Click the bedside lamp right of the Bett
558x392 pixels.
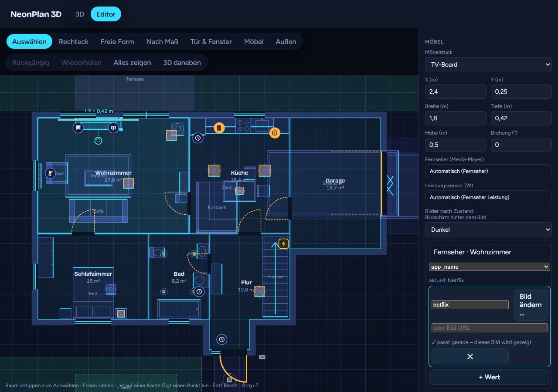point(121,313)
